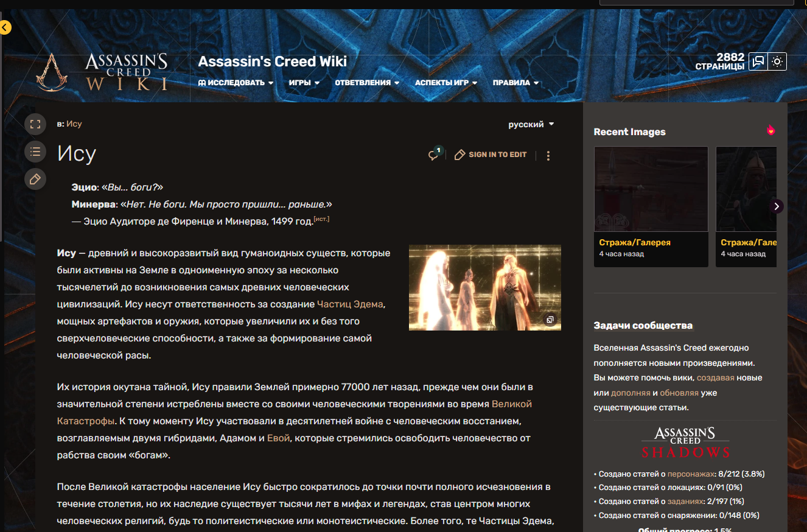Click the fire icon beside Recent Images
The height and width of the screenshot is (532, 807).
[x=771, y=130]
